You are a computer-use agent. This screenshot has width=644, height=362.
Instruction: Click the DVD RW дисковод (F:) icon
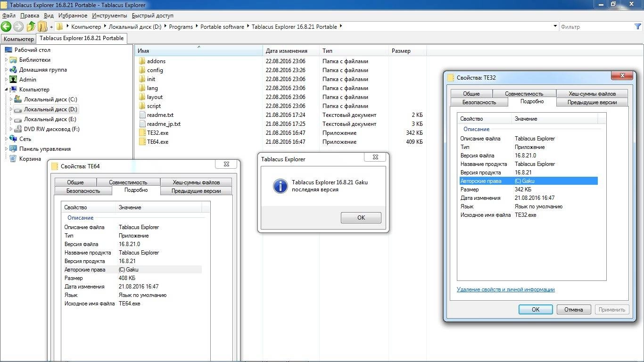[18, 129]
